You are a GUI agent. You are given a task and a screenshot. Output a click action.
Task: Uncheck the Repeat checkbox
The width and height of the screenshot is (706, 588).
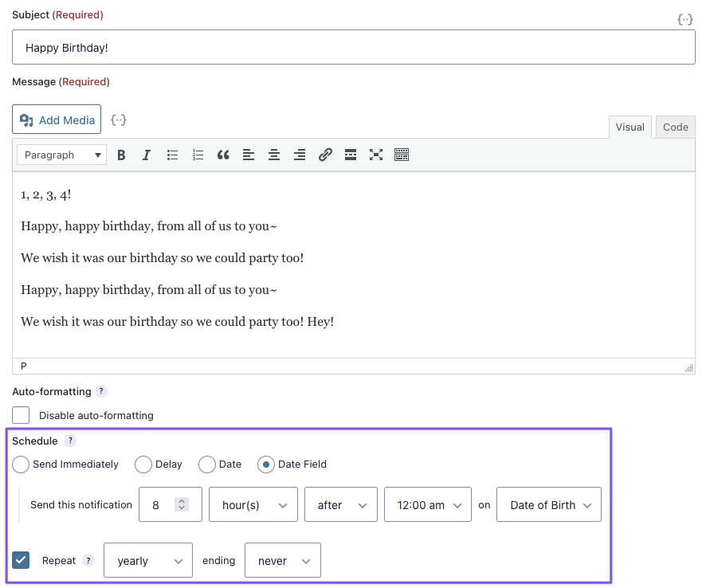coord(21,560)
